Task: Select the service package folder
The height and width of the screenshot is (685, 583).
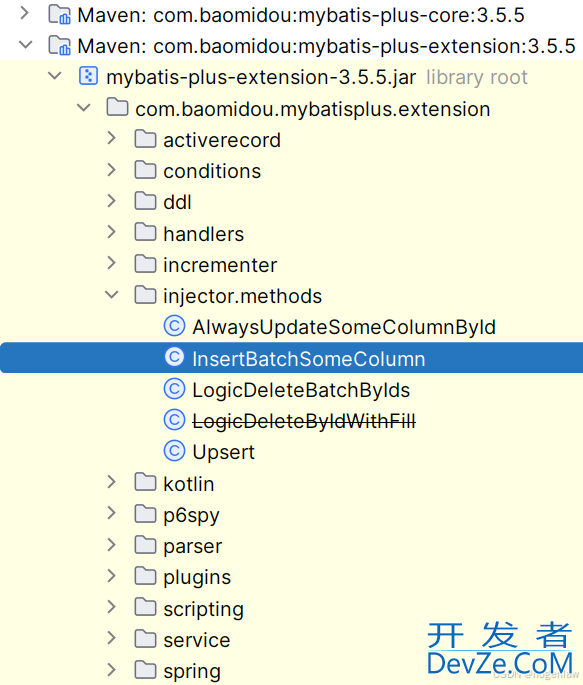Action: tap(197, 640)
